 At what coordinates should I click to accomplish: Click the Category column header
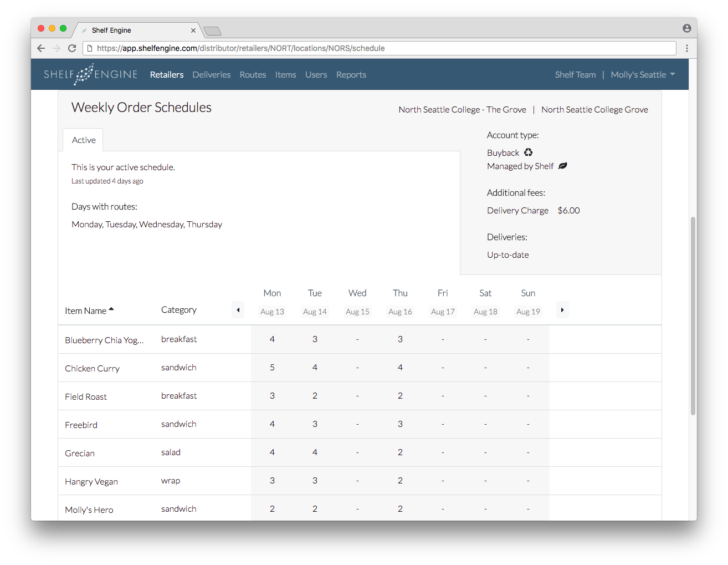click(179, 310)
